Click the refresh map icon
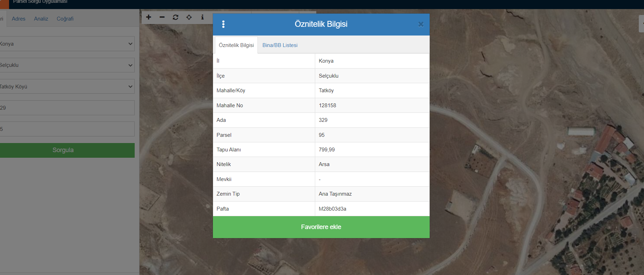Viewport: 644px width, 275px height. (x=175, y=17)
